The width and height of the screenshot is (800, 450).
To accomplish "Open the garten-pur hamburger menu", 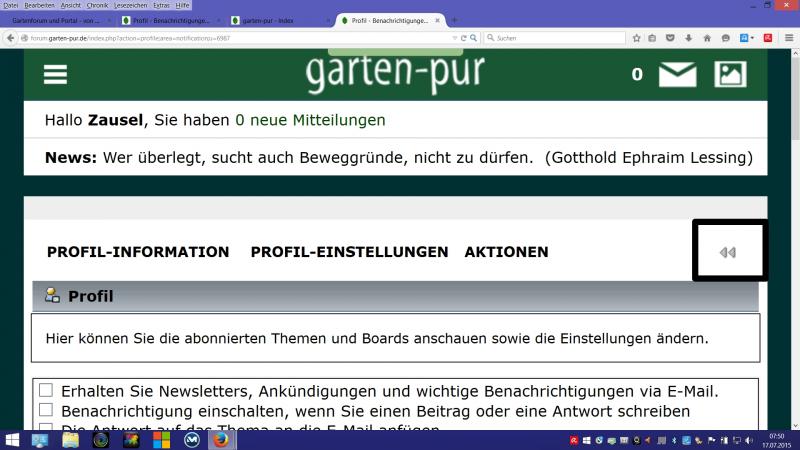I will click(x=55, y=75).
